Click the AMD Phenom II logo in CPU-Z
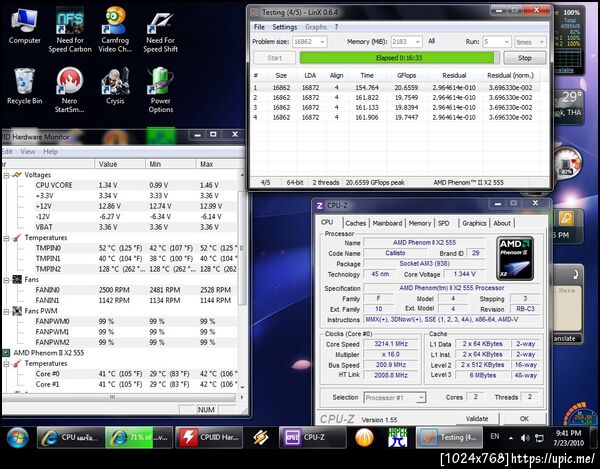Viewport: 600px width, 469px height. (515, 259)
